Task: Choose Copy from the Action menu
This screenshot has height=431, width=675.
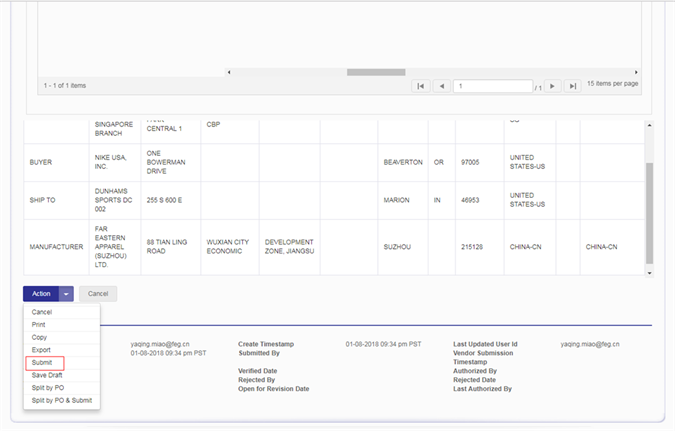Action: coord(39,337)
